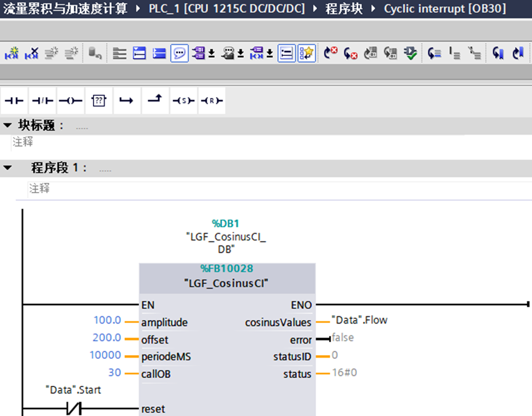Click the %FB10028 block number
The width and height of the screenshot is (532, 416).
click(x=227, y=269)
